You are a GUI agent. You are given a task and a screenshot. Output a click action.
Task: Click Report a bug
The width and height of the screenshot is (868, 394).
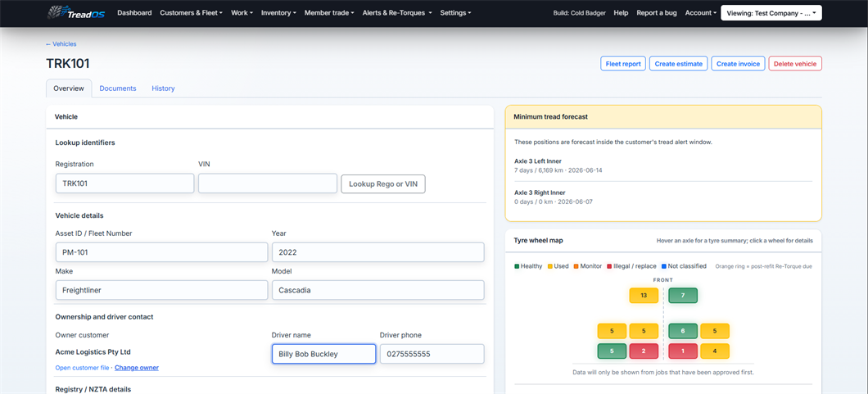657,13
